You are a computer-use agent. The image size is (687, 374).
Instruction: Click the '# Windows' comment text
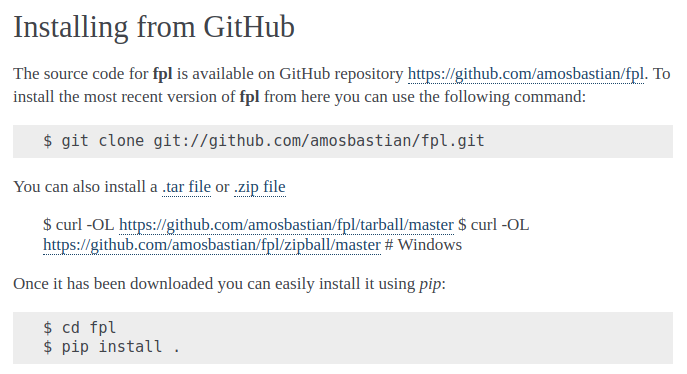pos(423,244)
